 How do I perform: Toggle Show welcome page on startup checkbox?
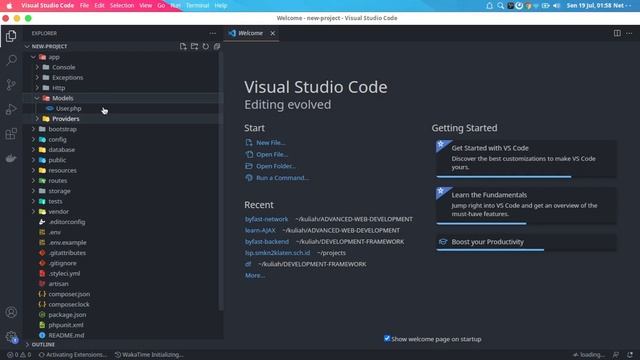pyautogui.click(x=387, y=338)
